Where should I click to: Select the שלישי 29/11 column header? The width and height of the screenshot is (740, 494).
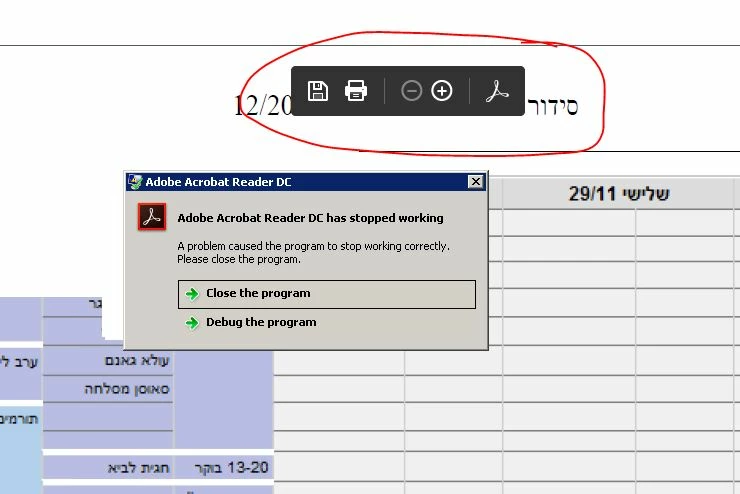pos(618,193)
